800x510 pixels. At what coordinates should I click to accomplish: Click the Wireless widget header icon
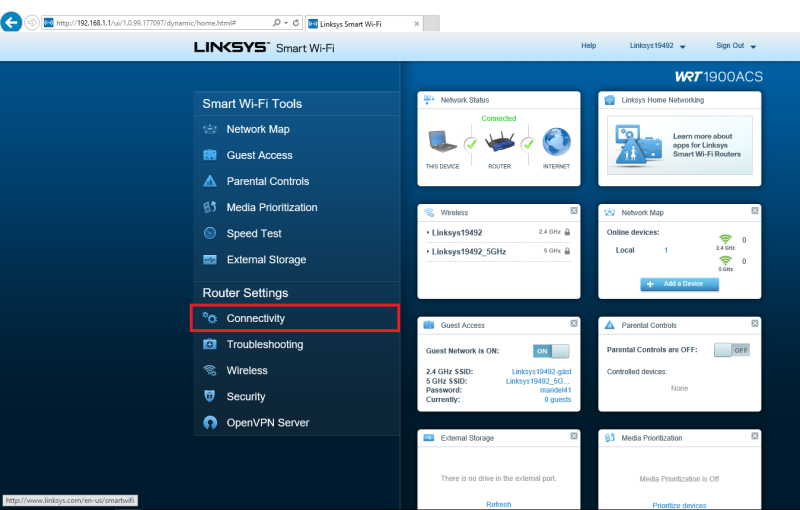click(429, 213)
